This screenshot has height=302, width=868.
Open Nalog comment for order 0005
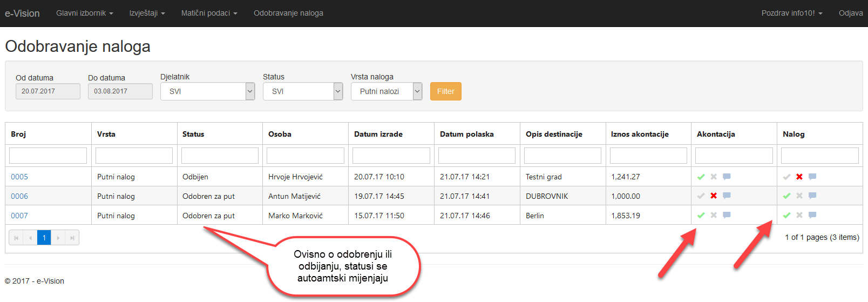(812, 177)
